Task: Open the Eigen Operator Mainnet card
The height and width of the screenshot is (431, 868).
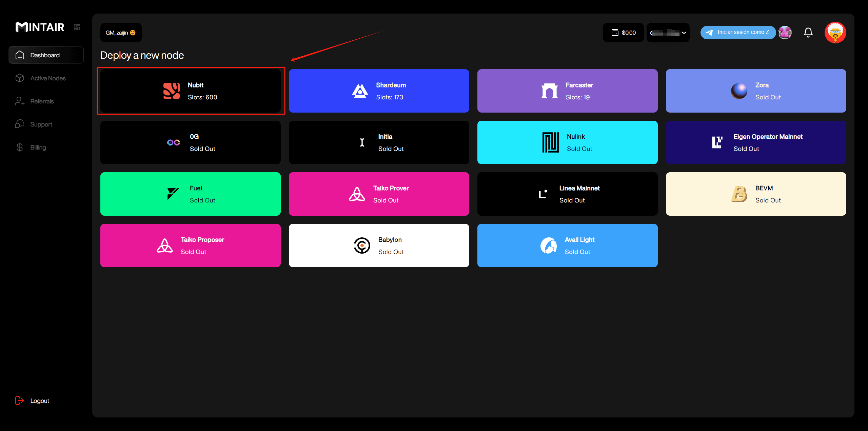Action: point(756,142)
